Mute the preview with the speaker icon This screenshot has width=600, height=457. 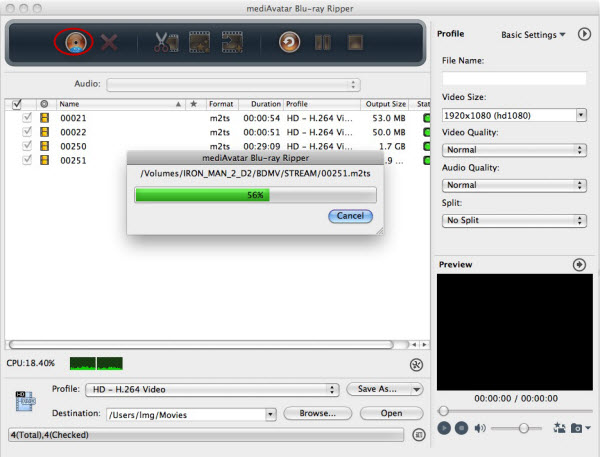point(480,428)
